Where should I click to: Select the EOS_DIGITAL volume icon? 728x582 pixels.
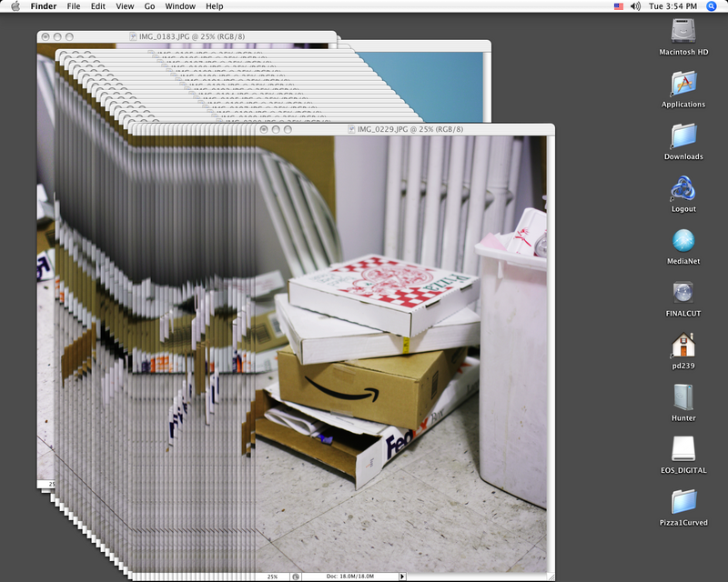[683, 448]
